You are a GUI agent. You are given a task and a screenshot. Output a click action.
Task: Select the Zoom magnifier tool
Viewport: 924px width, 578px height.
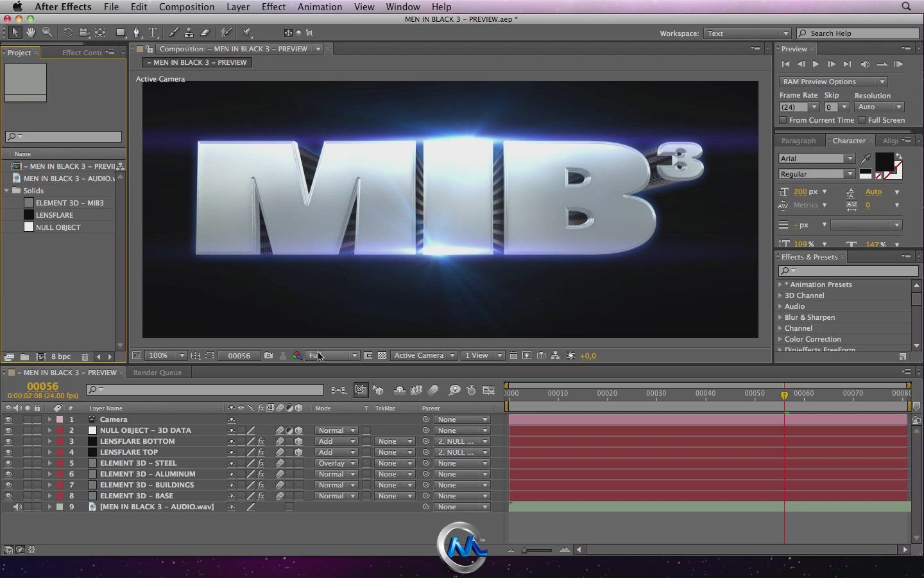[x=47, y=32]
